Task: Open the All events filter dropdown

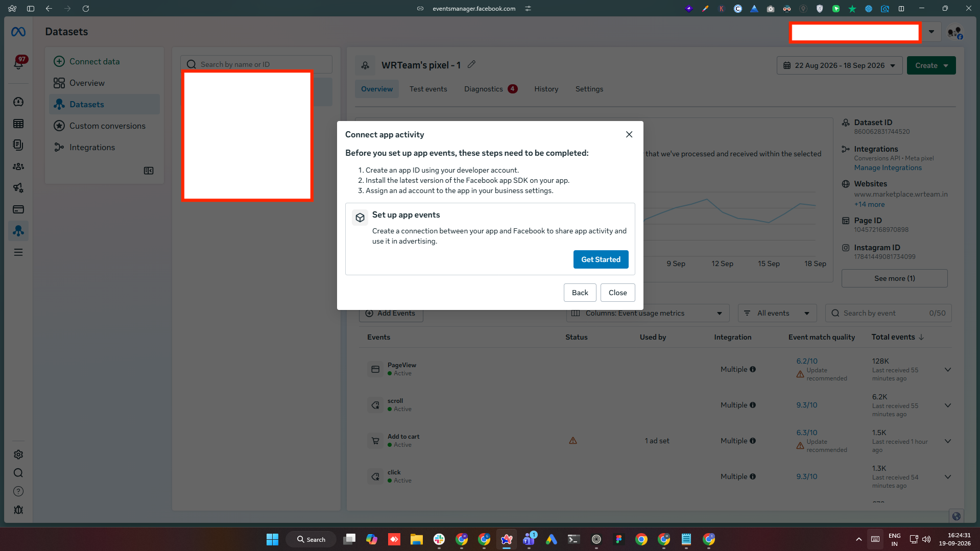Action: click(777, 313)
